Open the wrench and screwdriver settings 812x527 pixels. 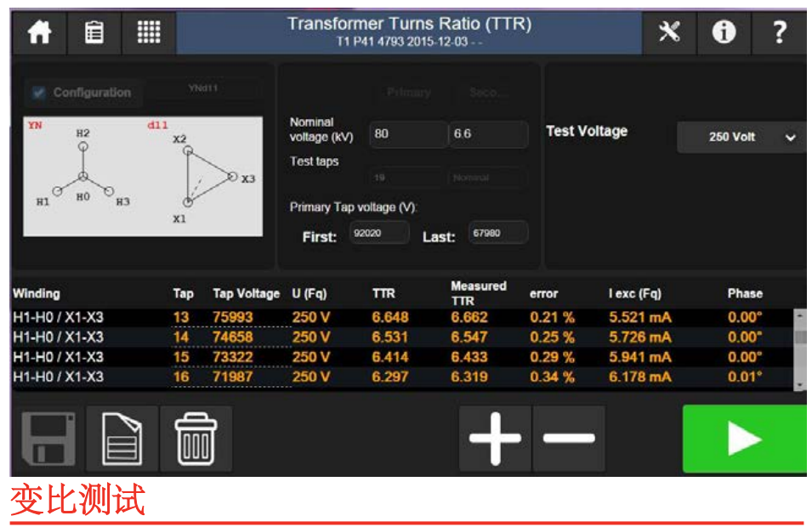(x=669, y=32)
